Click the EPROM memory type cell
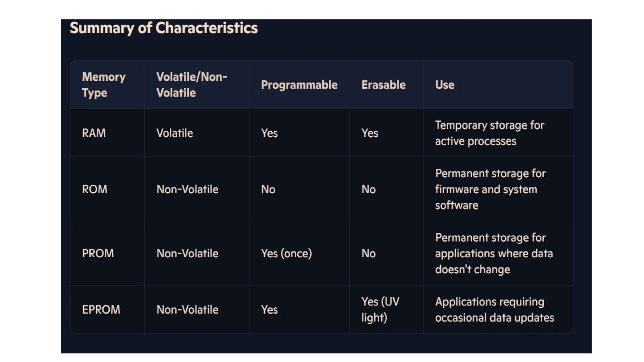 [x=101, y=310]
